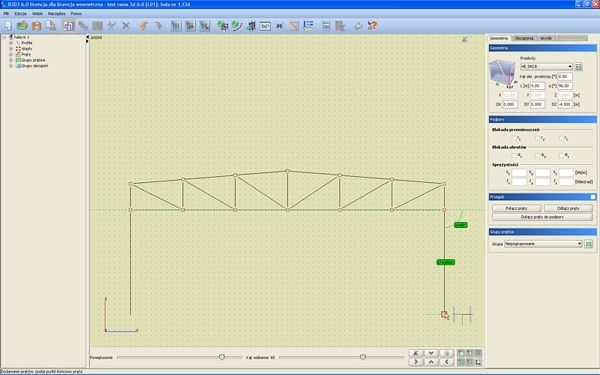Click the help question mark icon

(x=372, y=26)
